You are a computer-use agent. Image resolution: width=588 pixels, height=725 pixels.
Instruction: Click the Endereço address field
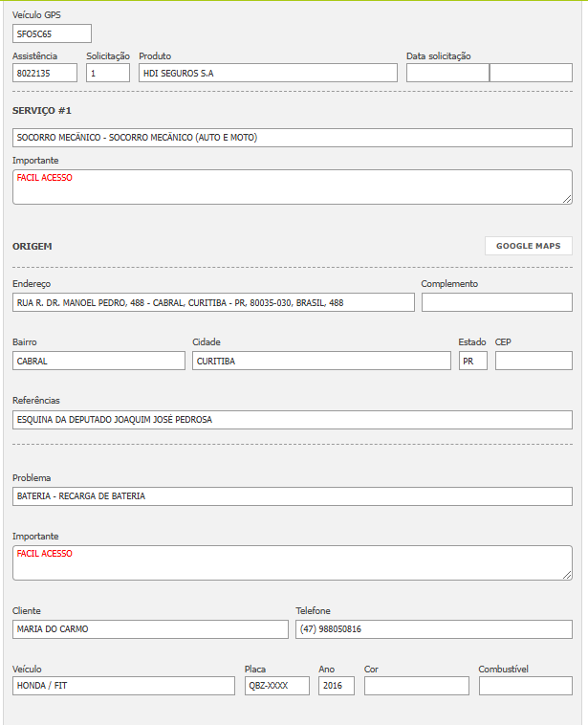click(x=213, y=302)
